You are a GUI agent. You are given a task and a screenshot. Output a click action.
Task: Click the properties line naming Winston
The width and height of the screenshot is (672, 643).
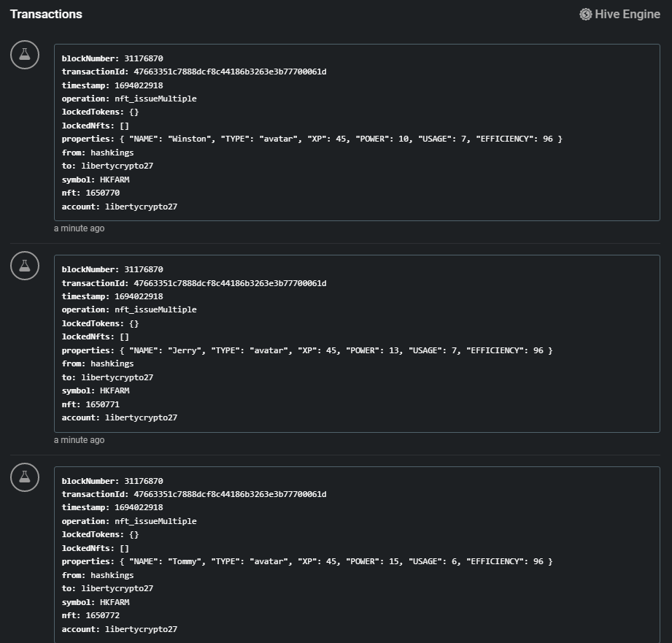click(x=312, y=139)
